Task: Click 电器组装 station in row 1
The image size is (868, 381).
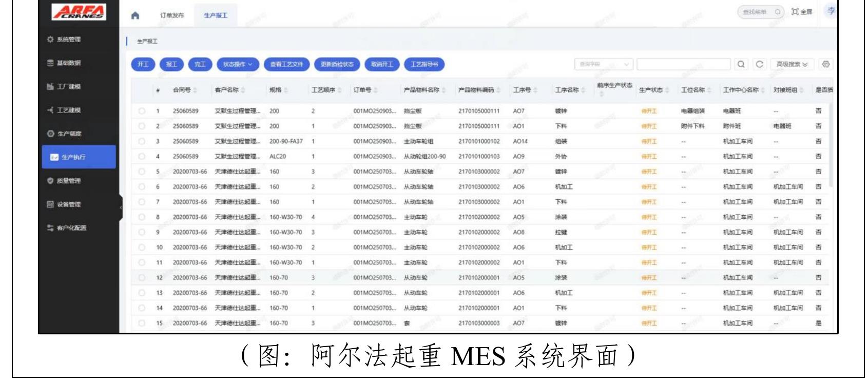Action: [x=693, y=111]
